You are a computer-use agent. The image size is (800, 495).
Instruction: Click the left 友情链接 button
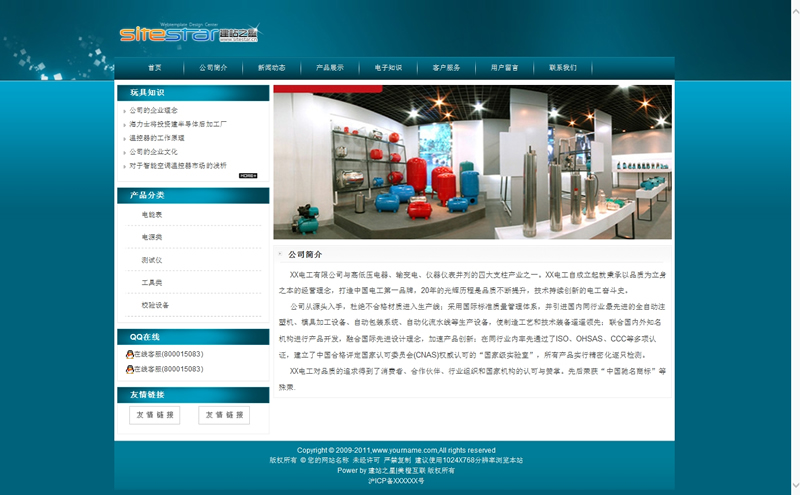tap(155, 415)
